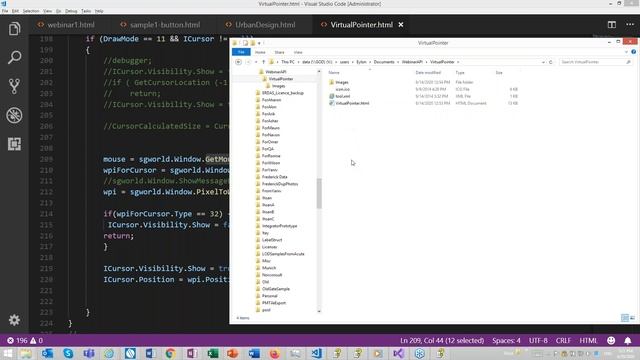
Task: Select the VirtualPointer.html file
Action: 352,103
